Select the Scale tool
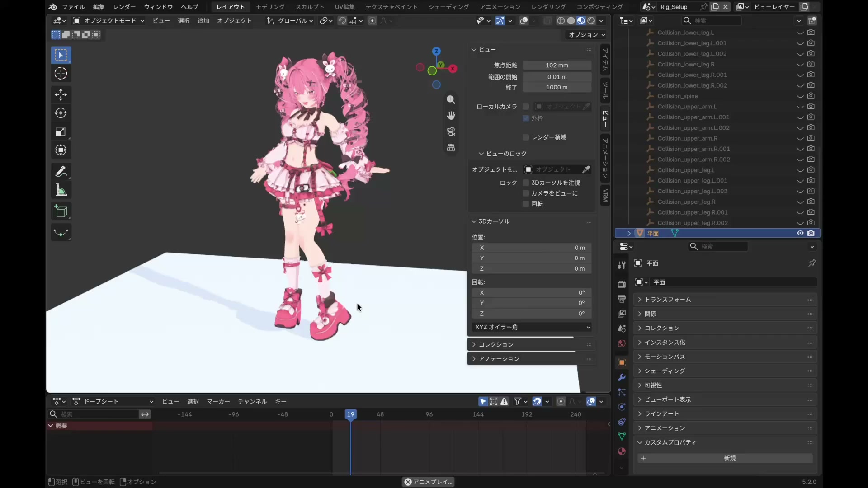Image resolution: width=868 pixels, height=488 pixels. coord(61,131)
